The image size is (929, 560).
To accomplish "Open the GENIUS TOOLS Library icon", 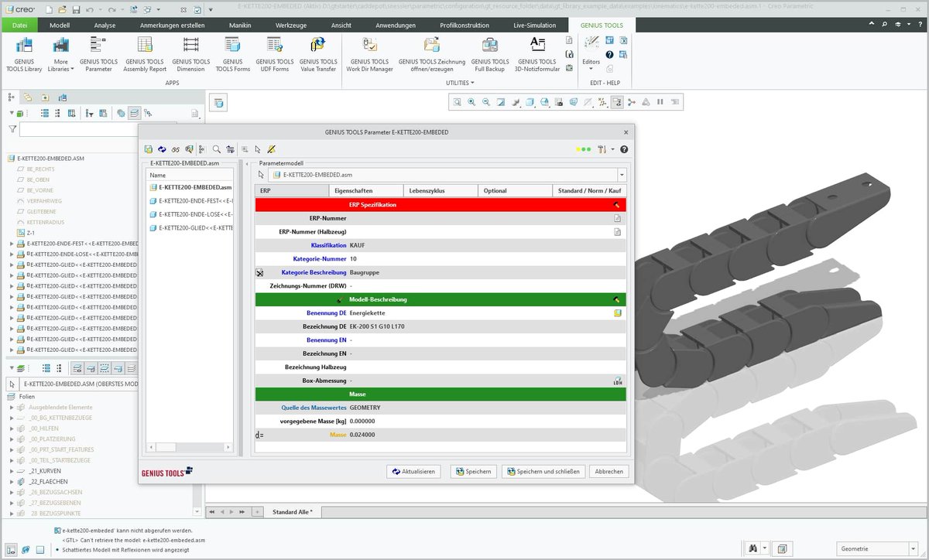I will click(24, 54).
